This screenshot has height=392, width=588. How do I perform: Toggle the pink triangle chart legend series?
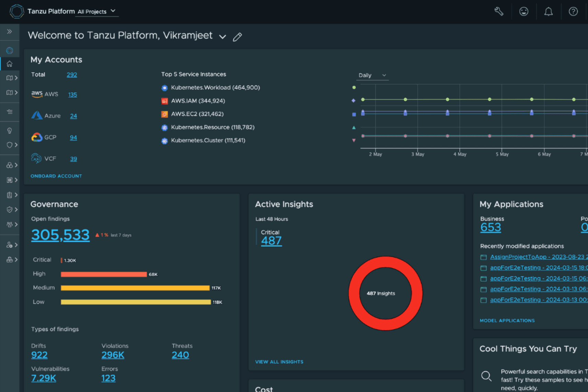coord(354,140)
